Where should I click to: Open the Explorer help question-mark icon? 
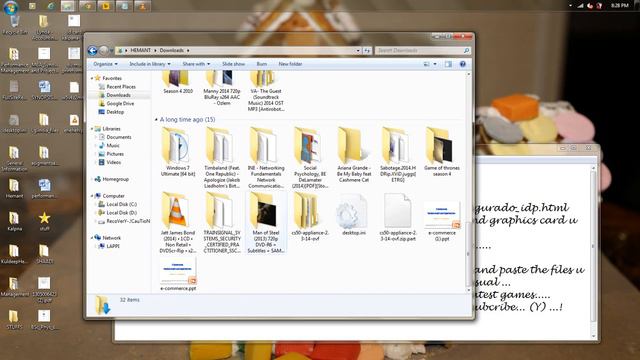pos(462,64)
